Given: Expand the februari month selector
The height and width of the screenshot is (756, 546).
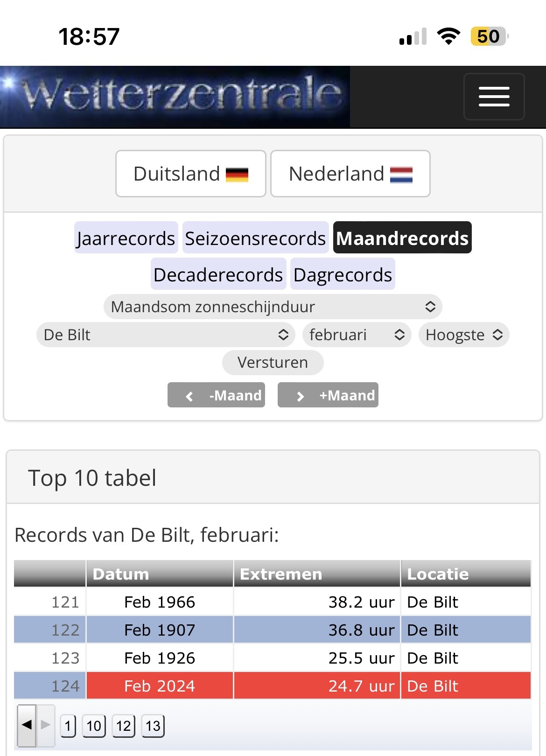Looking at the screenshot, I should coord(357,335).
